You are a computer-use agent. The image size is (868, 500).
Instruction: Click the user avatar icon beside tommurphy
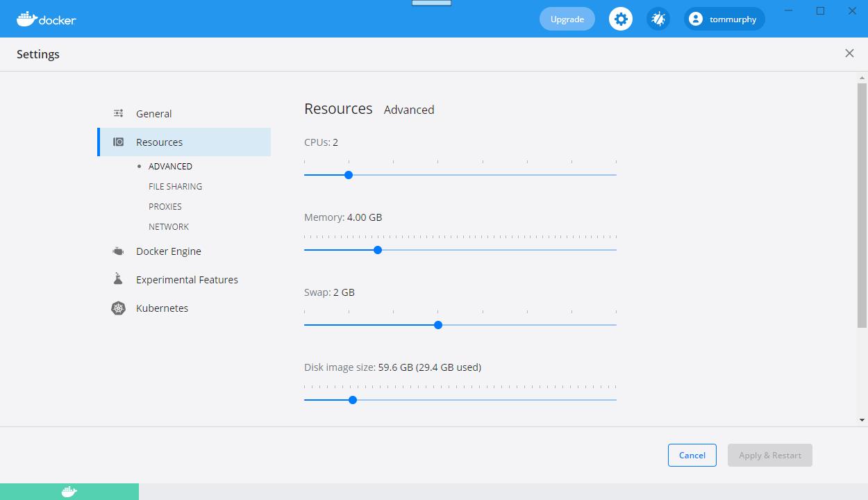(696, 19)
